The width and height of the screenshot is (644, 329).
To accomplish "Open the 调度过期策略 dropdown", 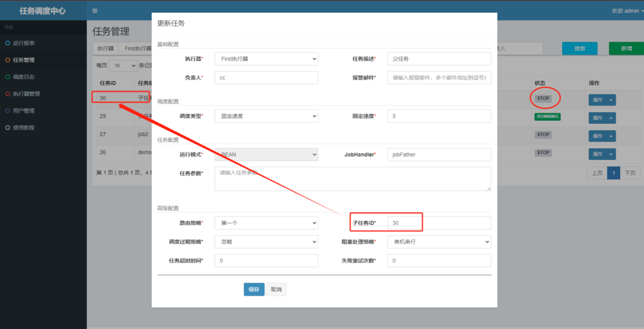I will tap(266, 242).
